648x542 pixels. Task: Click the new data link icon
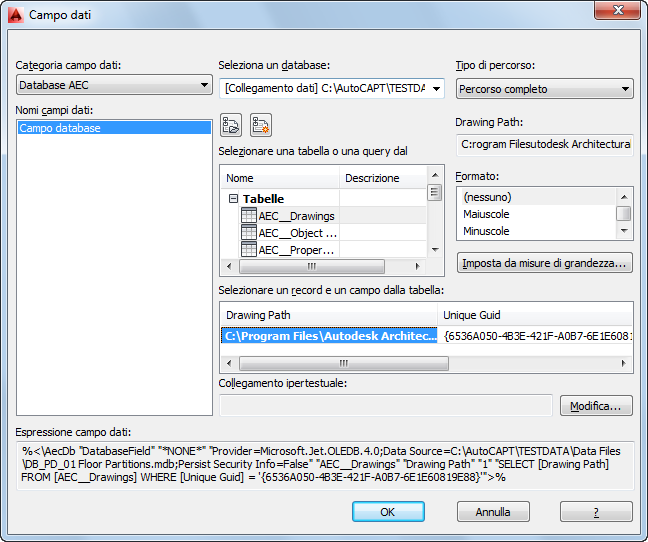point(261,125)
